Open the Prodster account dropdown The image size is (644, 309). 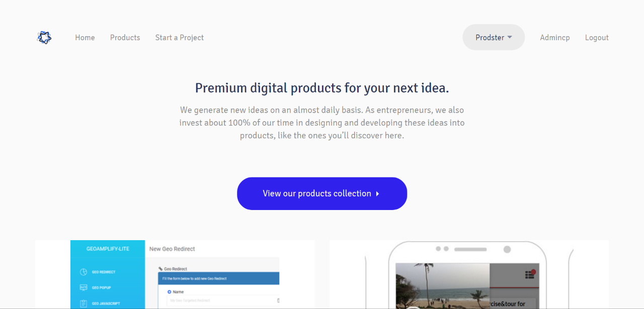pyautogui.click(x=494, y=37)
